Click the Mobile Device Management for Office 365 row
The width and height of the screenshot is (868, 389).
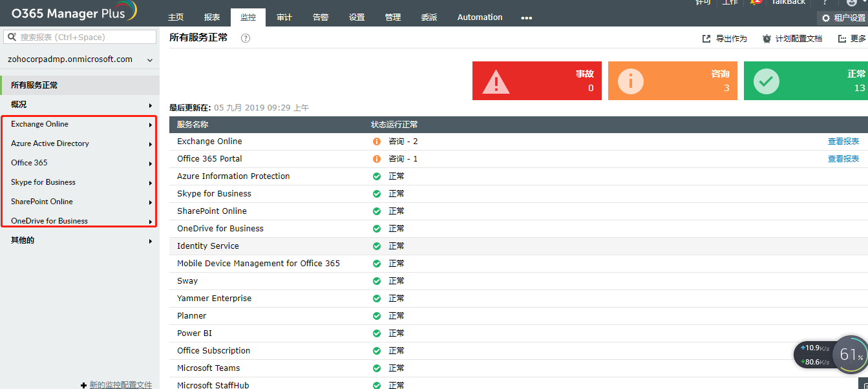[x=518, y=264]
